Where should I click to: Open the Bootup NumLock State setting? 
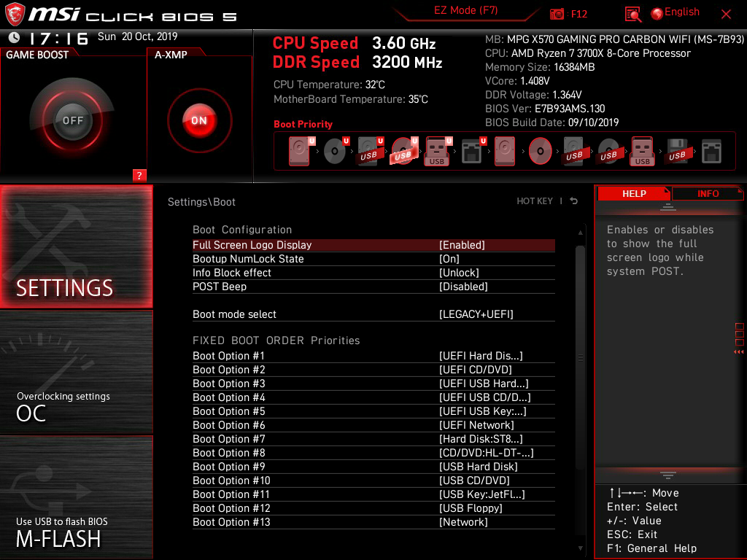click(373, 259)
